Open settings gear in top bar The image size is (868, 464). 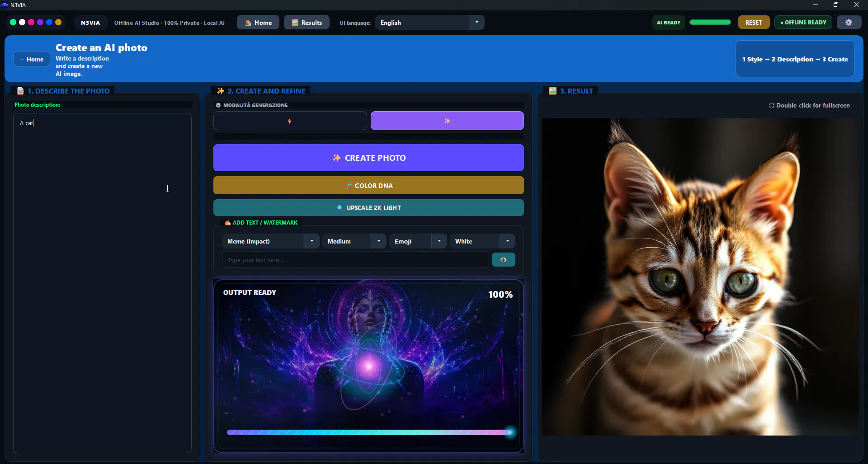(849, 22)
